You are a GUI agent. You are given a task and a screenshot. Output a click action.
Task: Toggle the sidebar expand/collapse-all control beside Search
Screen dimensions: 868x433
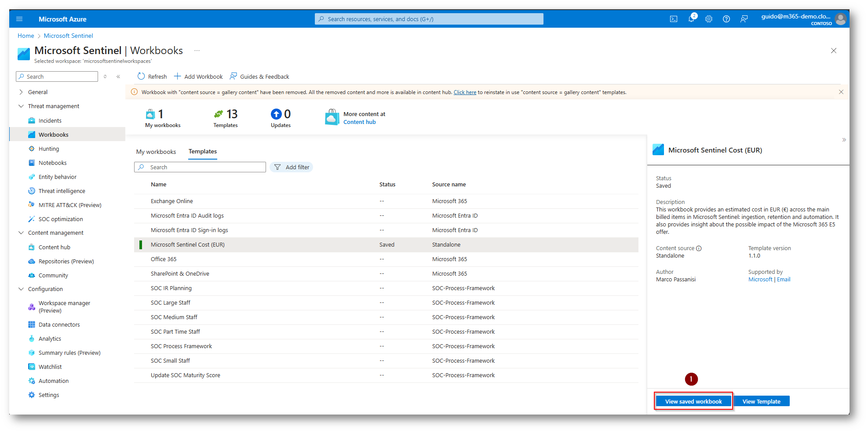point(105,76)
